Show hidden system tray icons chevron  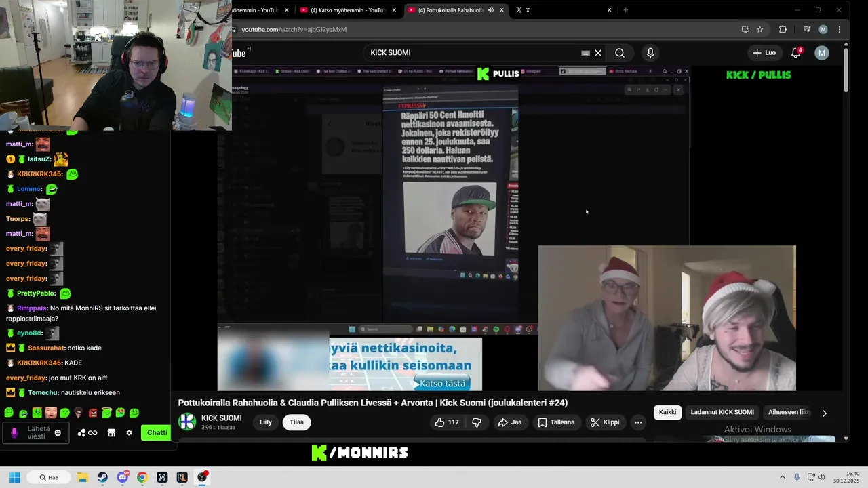pyautogui.click(x=782, y=477)
